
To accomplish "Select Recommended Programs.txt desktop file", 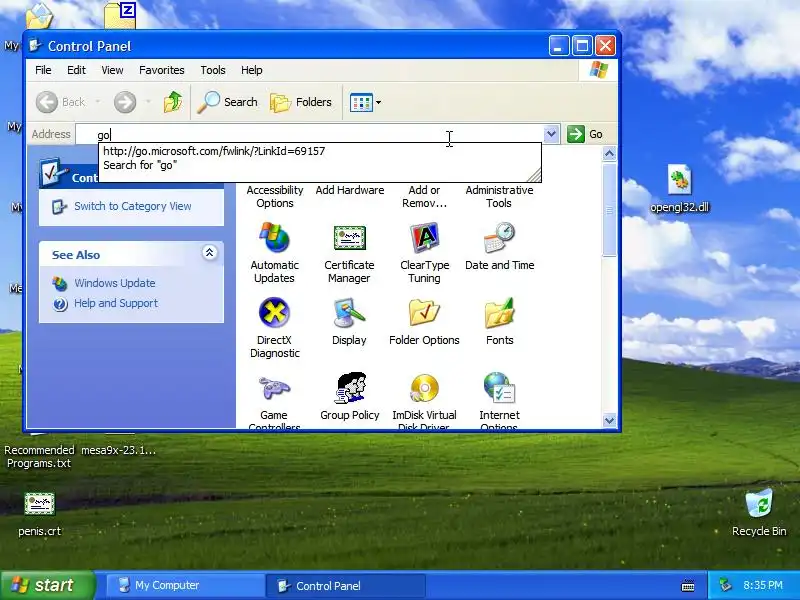I will pyautogui.click(x=39, y=457).
